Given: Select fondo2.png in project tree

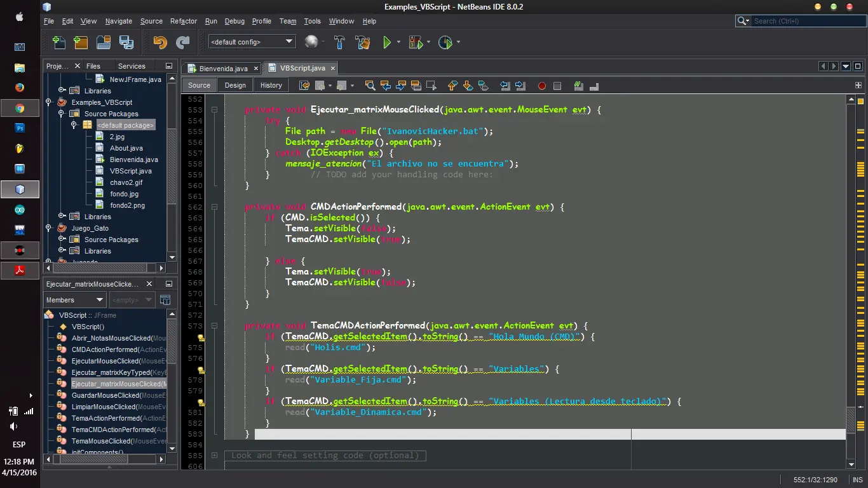Looking at the screenshot, I should tap(127, 205).
